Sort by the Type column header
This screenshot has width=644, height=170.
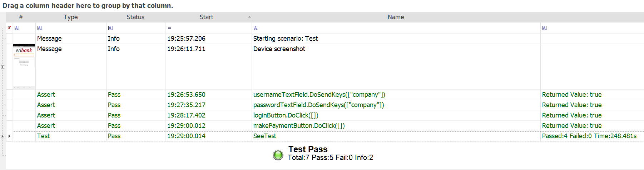point(70,17)
